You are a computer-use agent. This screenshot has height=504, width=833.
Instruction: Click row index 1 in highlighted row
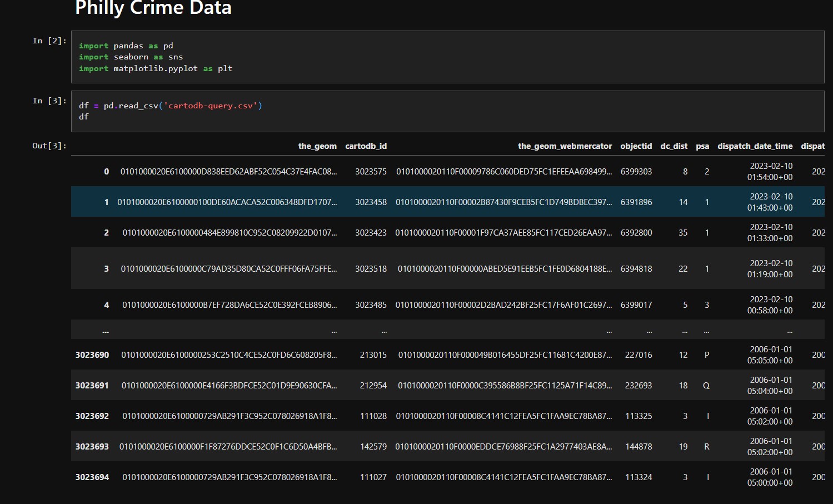tap(106, 202)
